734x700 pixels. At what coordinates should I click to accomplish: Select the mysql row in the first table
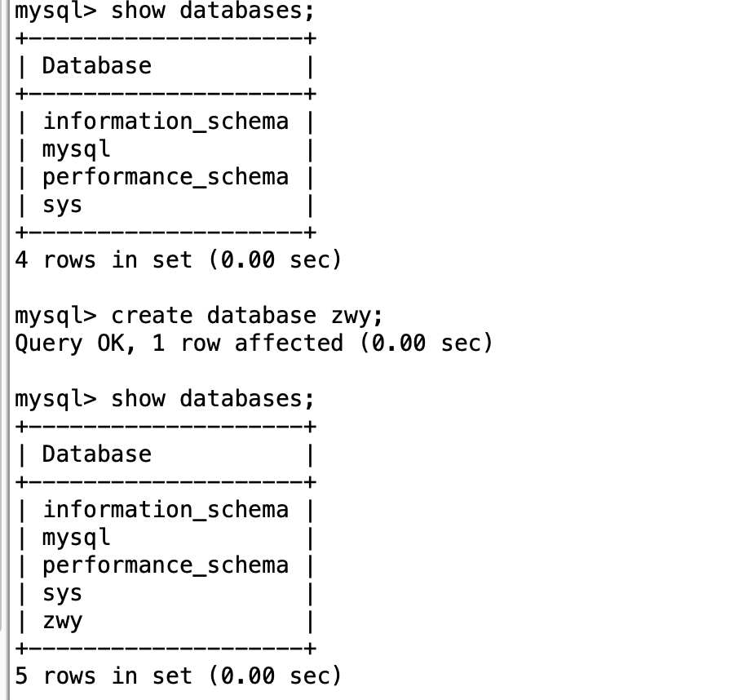77,149
